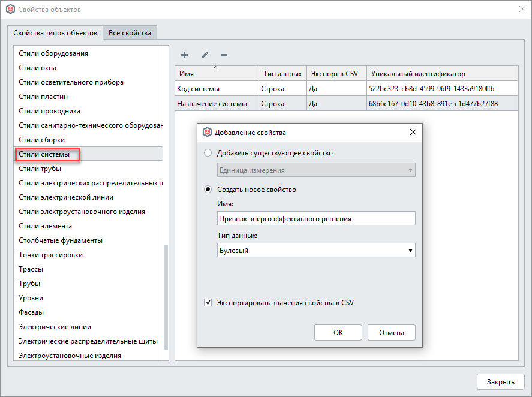This screenshot has width=532, height=397.
Task: Select Стили системы in the list
Action: tap(88, 154)
